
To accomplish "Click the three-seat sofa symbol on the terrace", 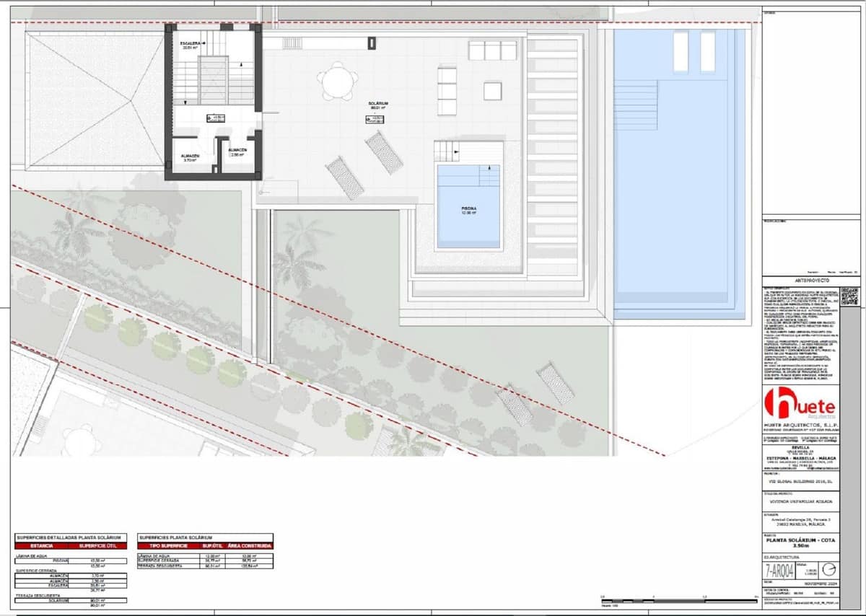I will click(x=493, y=50).
